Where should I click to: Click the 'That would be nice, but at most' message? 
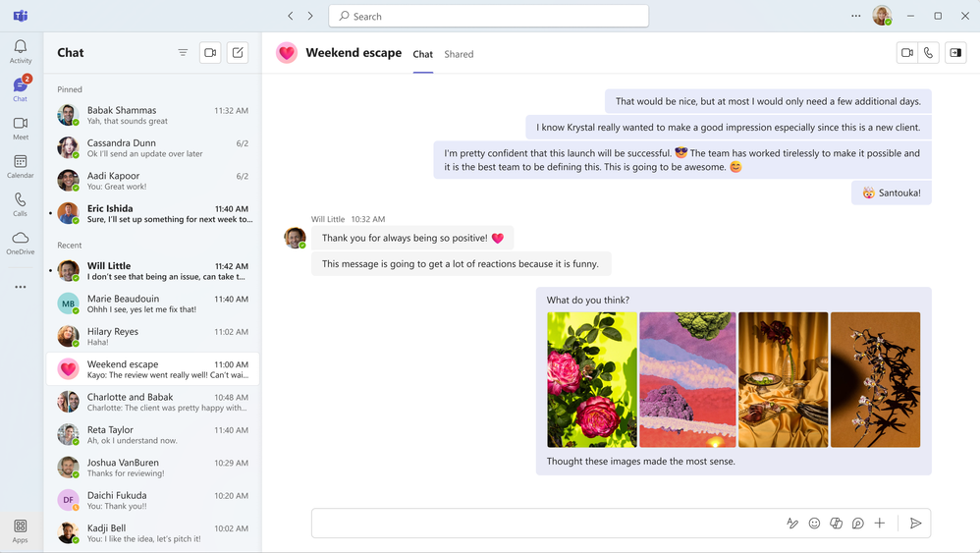[768, 101]
